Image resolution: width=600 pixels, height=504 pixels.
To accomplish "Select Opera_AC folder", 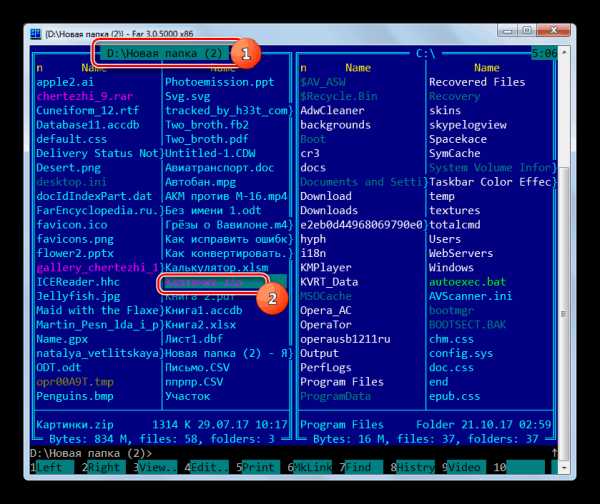I will (x=326, y=310).
